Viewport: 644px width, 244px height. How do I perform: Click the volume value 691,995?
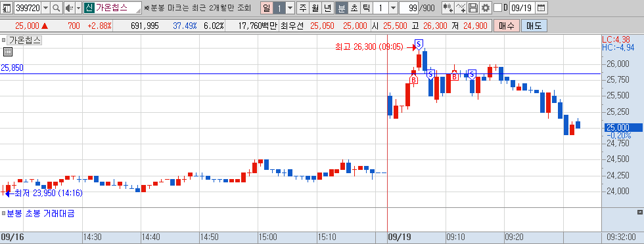145,26
